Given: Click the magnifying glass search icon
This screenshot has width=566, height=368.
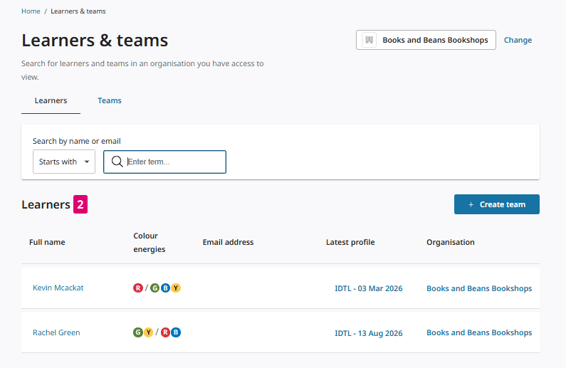Looking at the screenshot, I should click(x=117, y=161).
